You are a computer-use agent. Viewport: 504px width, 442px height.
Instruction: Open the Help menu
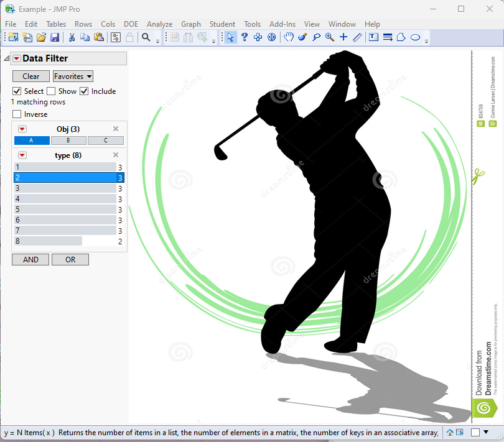[372, 24]
